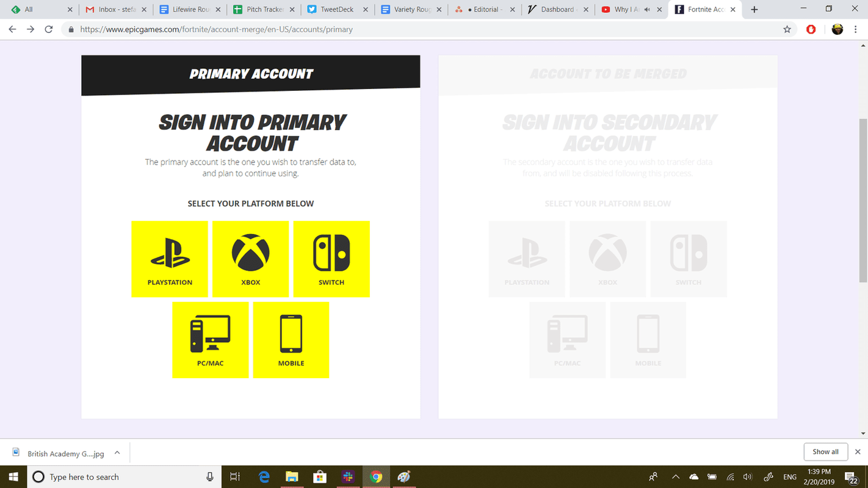The width and height of the screenshot is (868, 488).
Task: Close the TweetDeck tab
Action: point(365,10)
